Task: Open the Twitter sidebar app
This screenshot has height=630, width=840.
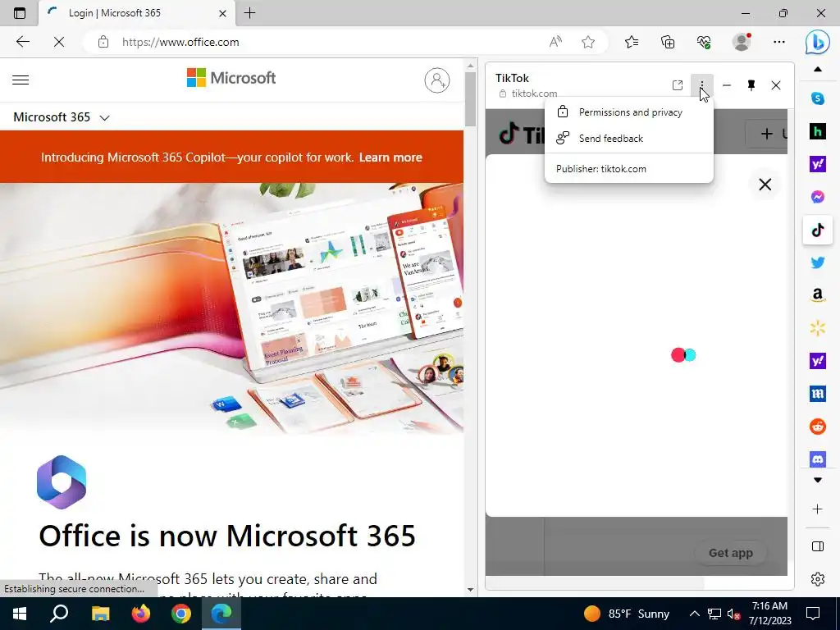Action: [818, 262]
